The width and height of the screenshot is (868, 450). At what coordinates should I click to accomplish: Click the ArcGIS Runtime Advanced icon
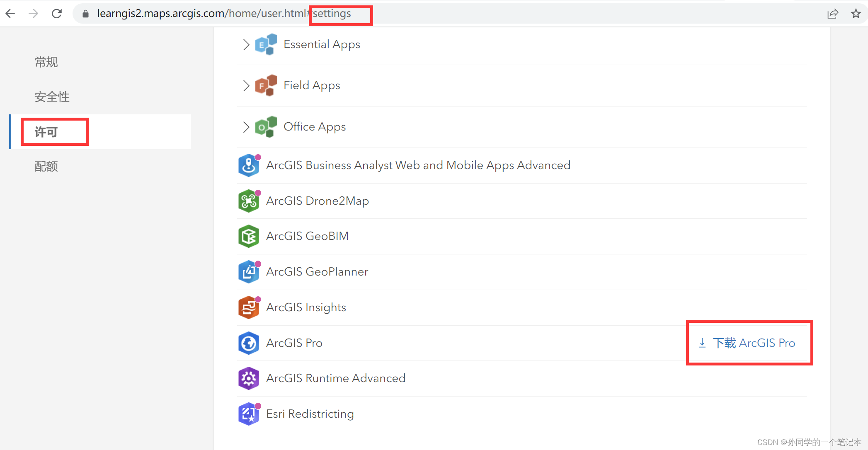pyautogui.click(x=249, y=378)
